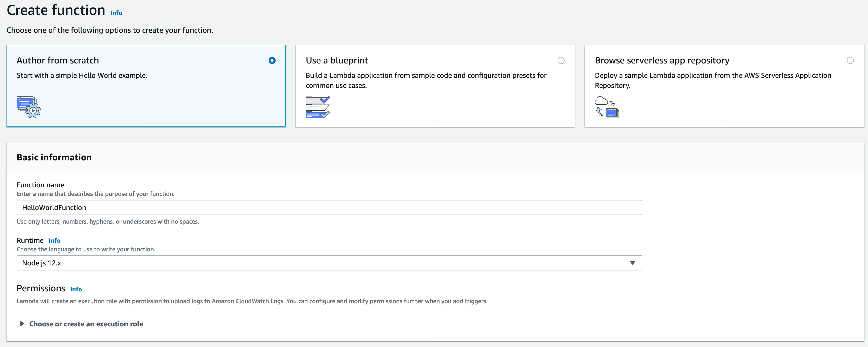Screen dimensions: 868x347
Task: Click the Runtime dropdown arrow
Action: [x=633, y=263]
